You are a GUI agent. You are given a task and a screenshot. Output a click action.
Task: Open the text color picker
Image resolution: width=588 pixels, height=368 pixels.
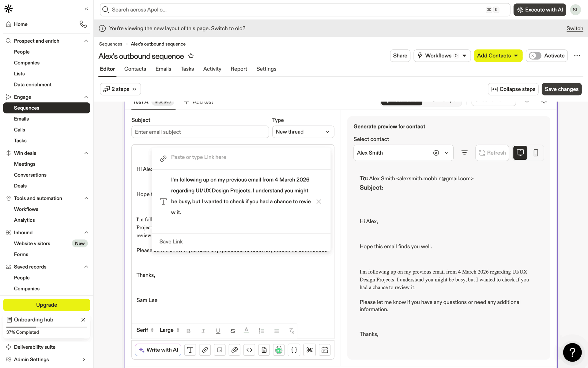(x=246, y=330)
